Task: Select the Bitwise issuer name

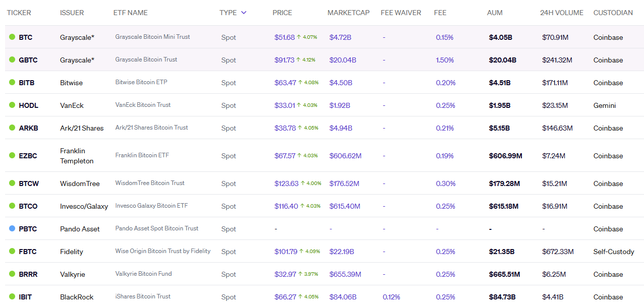Action: [71, 83]
